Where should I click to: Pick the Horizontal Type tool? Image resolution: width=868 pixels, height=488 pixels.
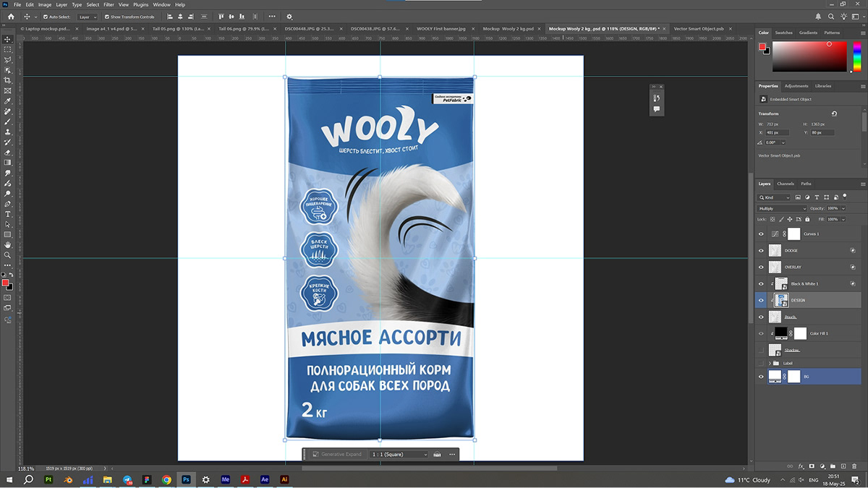click(8, 214)
